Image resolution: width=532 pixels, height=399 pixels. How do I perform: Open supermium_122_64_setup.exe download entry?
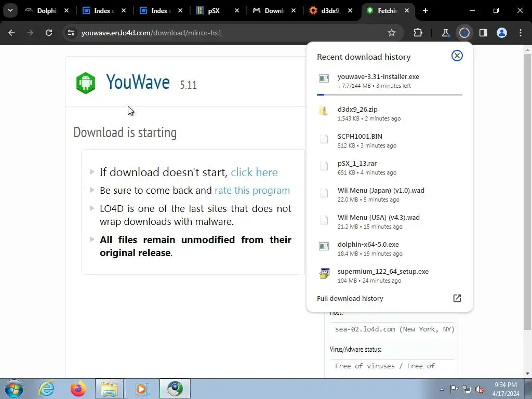pos(389,276)
